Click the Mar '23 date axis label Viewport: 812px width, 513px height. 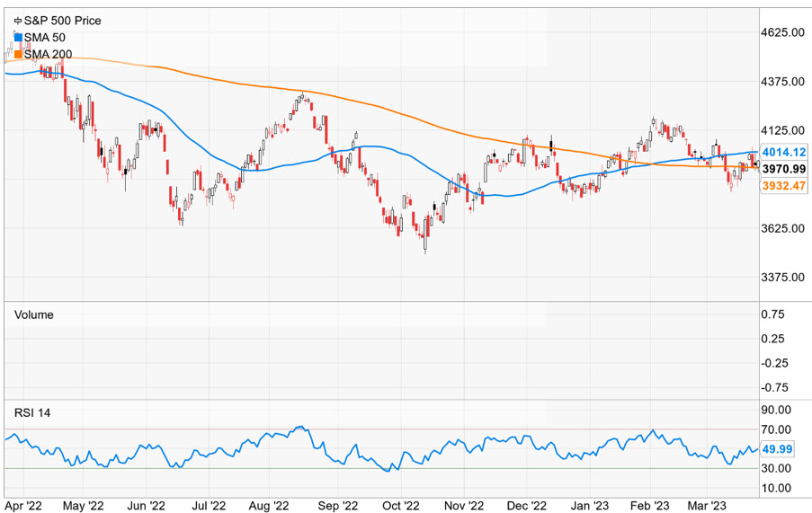coord(707,506)
